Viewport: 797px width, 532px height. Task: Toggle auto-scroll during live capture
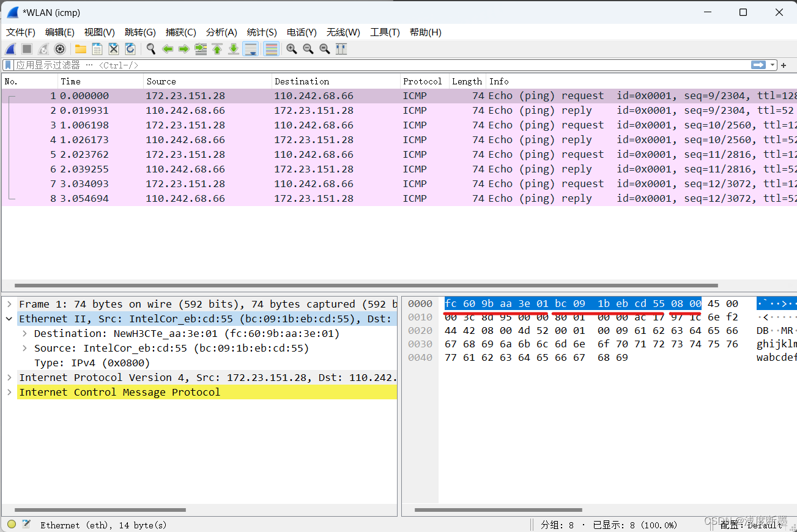250,49
